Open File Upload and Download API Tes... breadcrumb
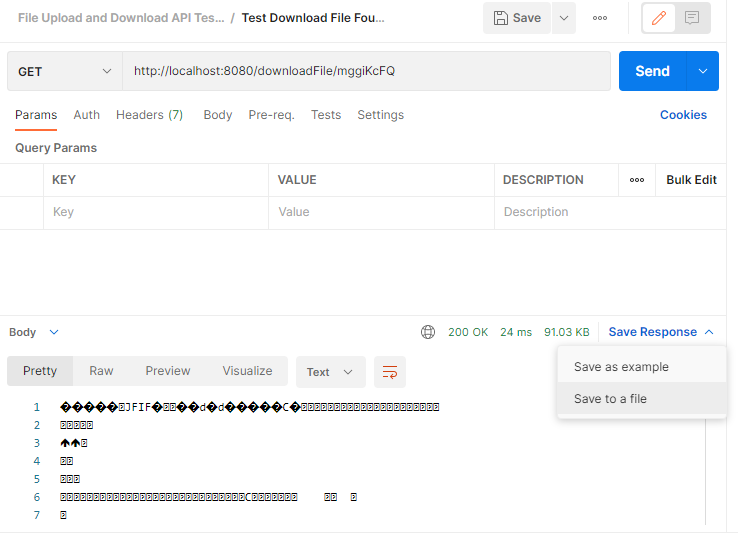 (x=121, y=18)
